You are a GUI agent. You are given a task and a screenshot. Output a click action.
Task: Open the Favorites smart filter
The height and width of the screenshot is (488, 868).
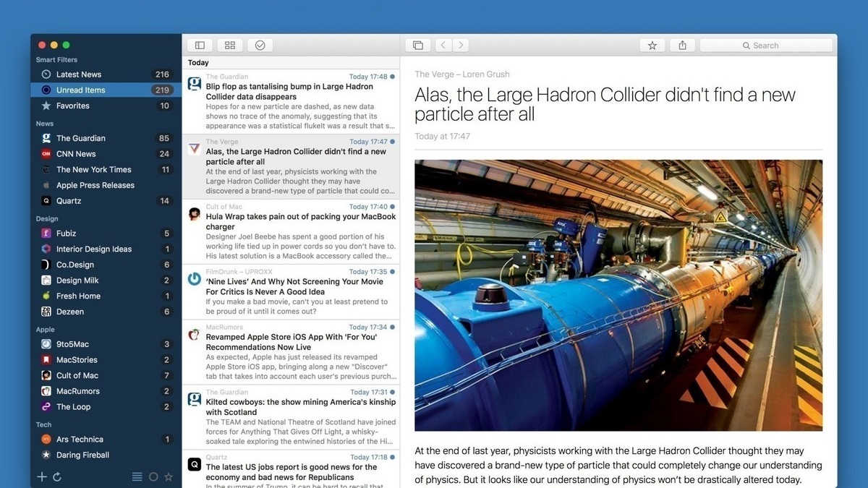[106, 106]
